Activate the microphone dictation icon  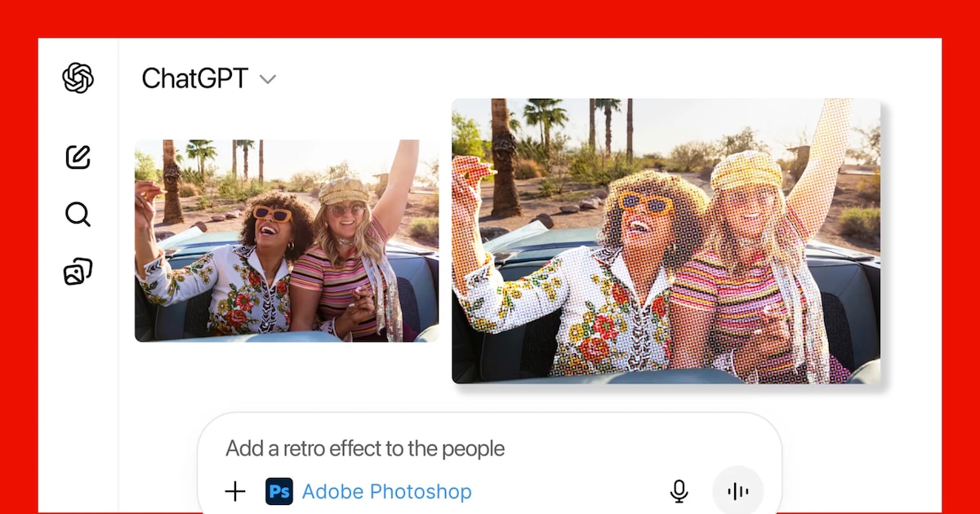click(679, 491)
